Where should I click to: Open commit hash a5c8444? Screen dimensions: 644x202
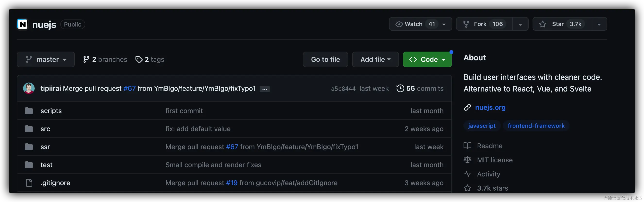[343, 89]
